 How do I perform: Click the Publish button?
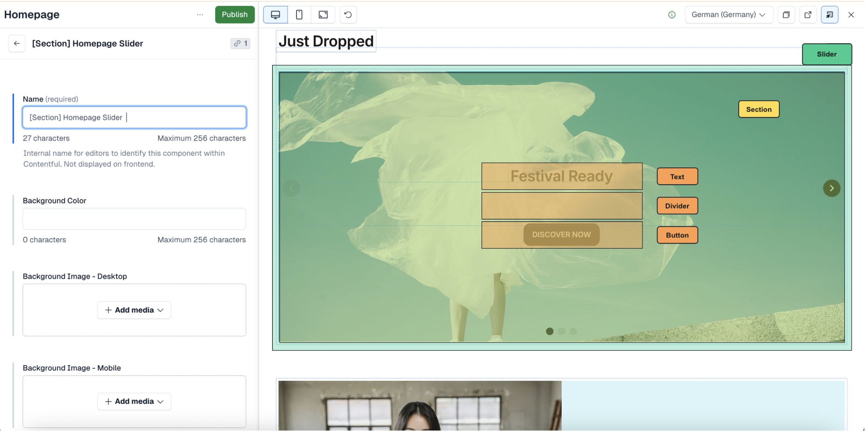pos(235,15)
